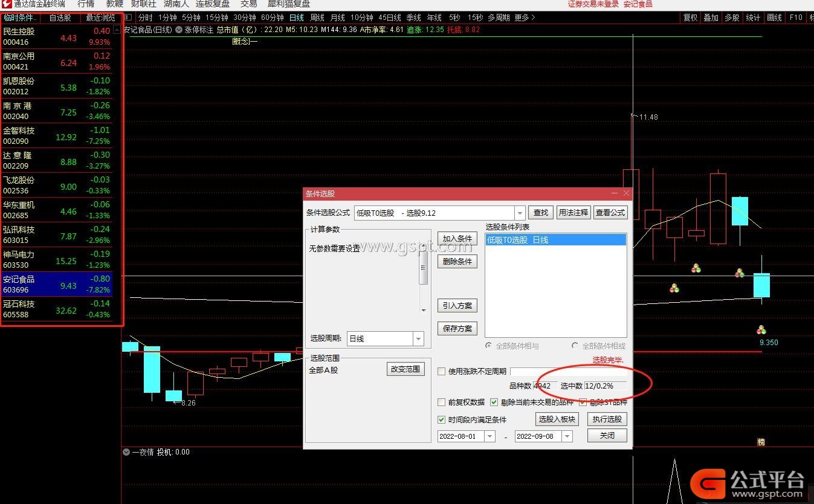Expand 更多 period options
This screenshot has height=504, width=814.
tap(525, 18)
